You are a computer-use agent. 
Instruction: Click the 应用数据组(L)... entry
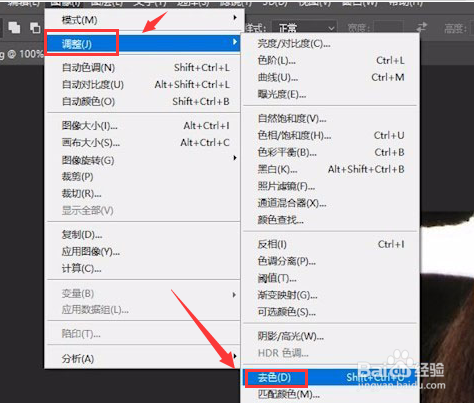143,310
